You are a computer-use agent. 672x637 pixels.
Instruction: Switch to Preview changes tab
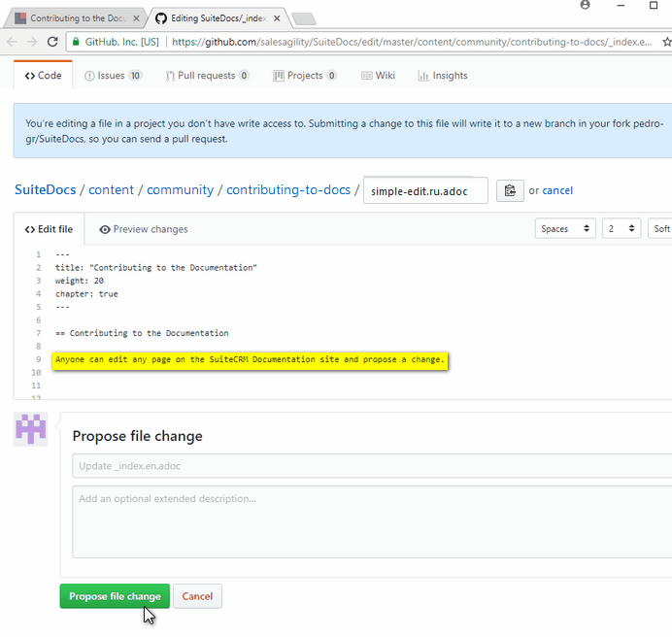click(x=144, y=229)
